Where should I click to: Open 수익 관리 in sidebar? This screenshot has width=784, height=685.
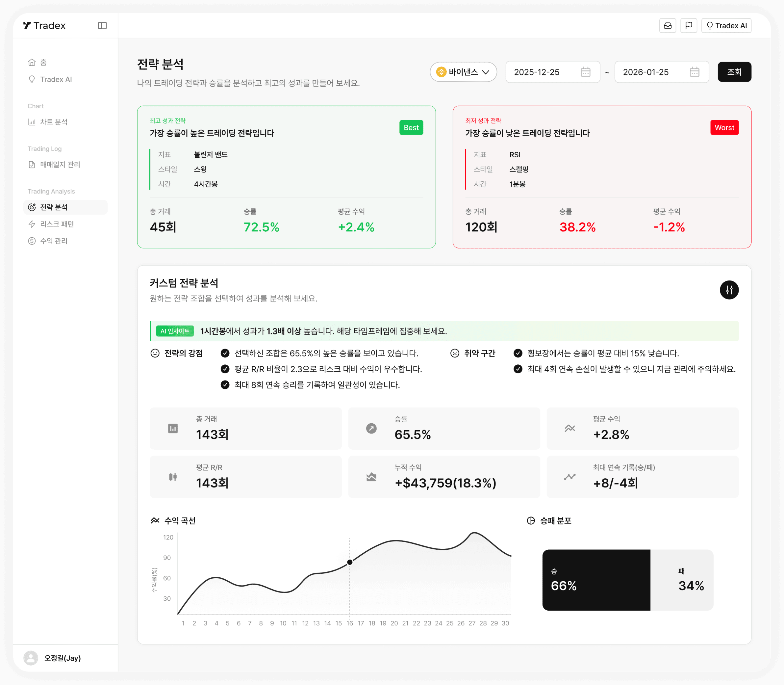[x=65, y=241]
